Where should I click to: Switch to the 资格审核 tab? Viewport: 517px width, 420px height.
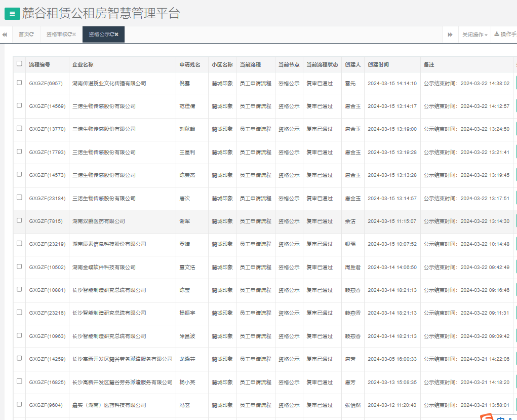tap(56, 34)
